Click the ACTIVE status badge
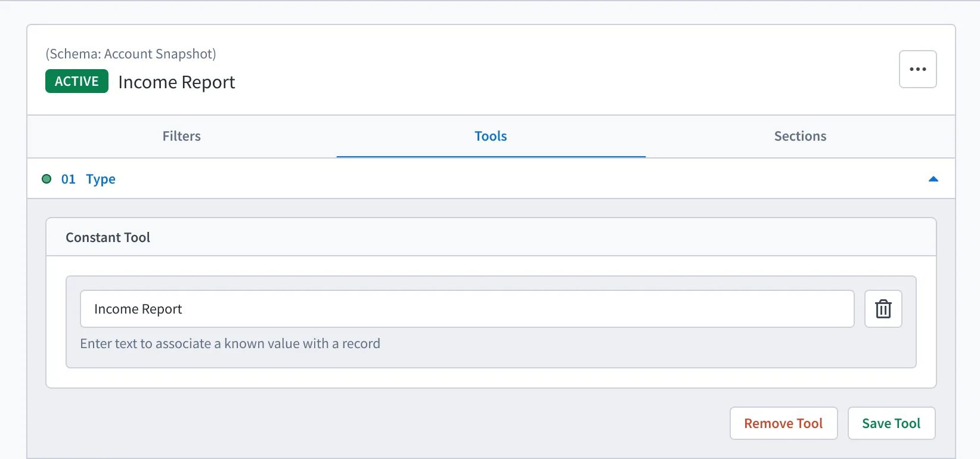 click(x=77, y=81)
